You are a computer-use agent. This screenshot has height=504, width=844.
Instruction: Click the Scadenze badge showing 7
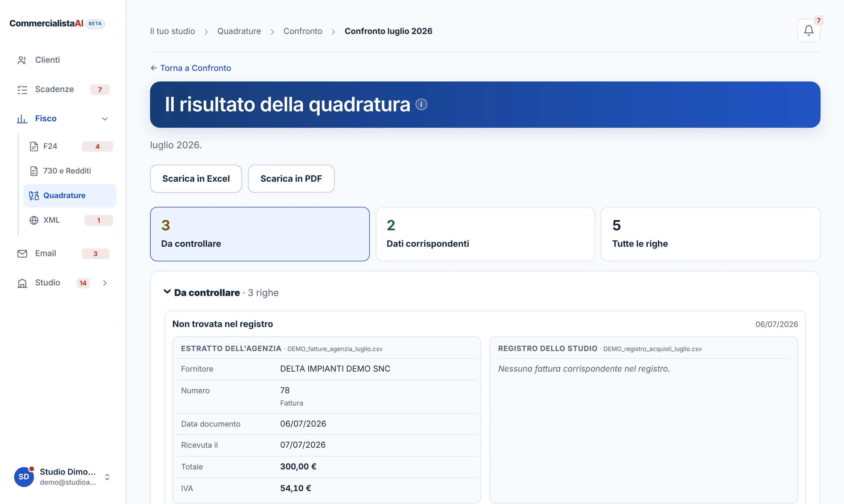pos(100,90)
